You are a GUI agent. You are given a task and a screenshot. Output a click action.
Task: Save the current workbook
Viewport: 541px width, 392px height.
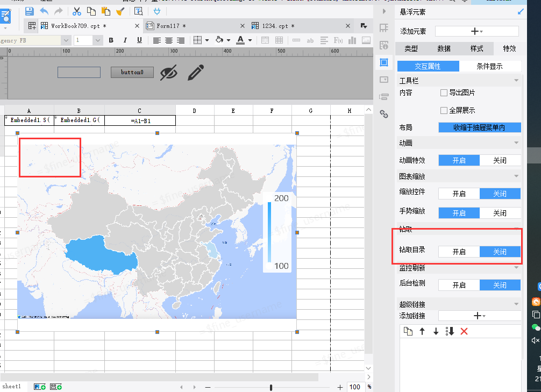pos(30,11)
